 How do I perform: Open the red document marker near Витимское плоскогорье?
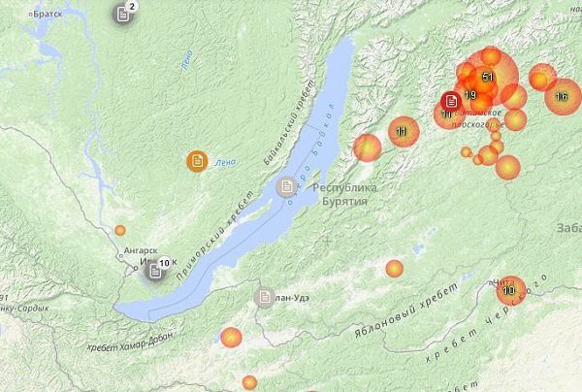(451, 101)
